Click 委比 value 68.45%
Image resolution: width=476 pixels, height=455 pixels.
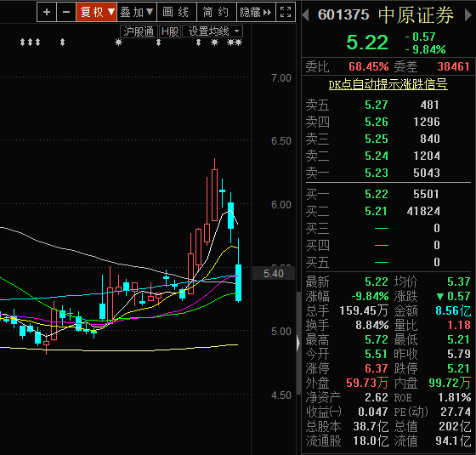point(369,66)
